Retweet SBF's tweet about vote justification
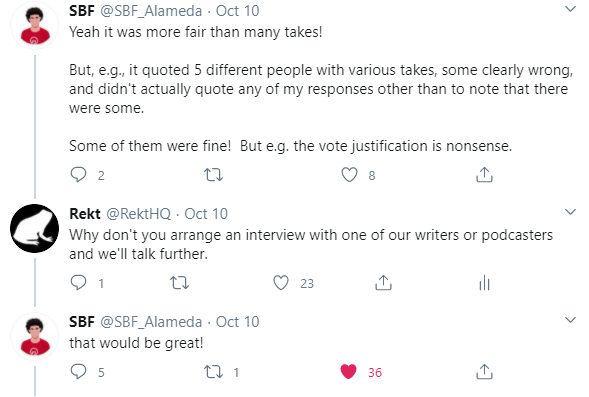 (x=213, y=175)
